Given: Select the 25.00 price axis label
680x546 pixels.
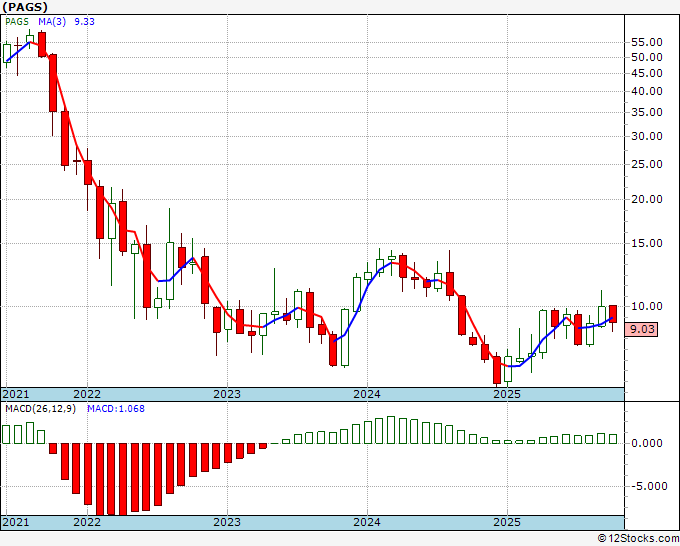Looking at the screenshot, I should pos(647,164).
